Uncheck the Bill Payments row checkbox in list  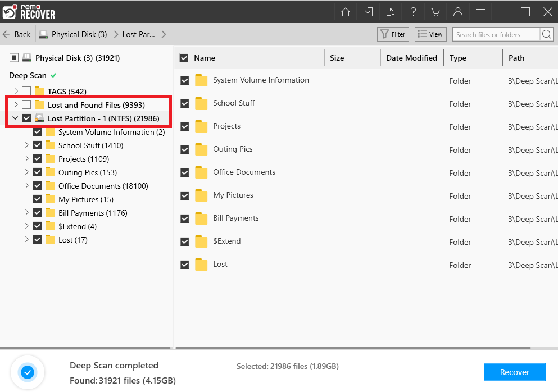coord(185,218)
